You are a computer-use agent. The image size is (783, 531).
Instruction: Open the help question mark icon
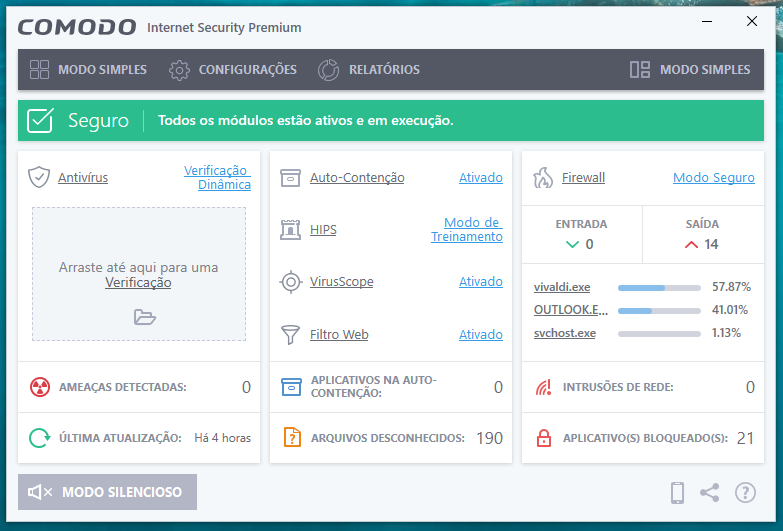745,493
